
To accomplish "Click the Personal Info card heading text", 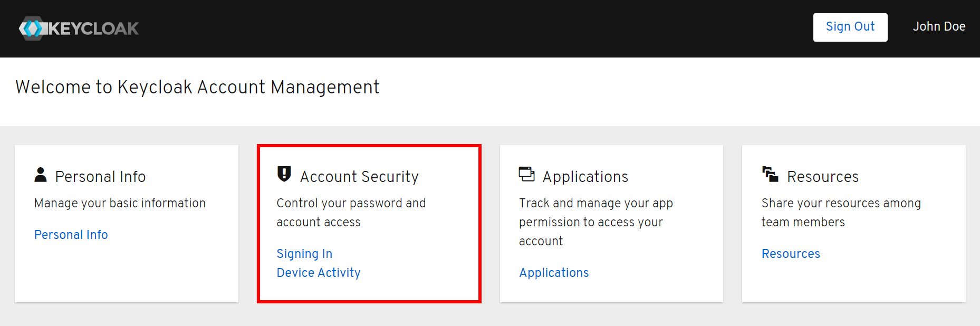I will pos(100,177).
